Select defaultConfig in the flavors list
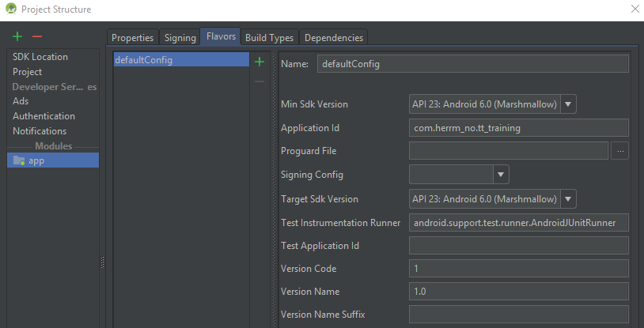The height and width of the screenshot is (328, 644). coord(143,60)
